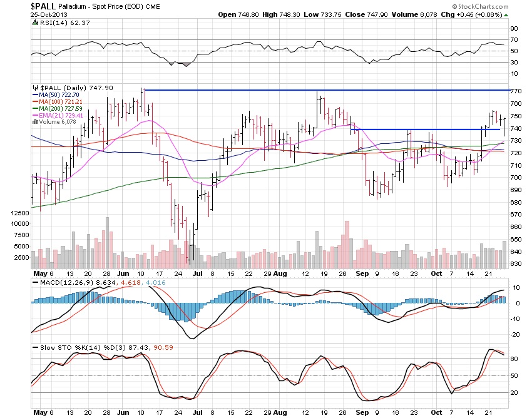Click the stochastic %D value 90.59
This screenshot has width=532, height=418.
[x=163, y=348]
